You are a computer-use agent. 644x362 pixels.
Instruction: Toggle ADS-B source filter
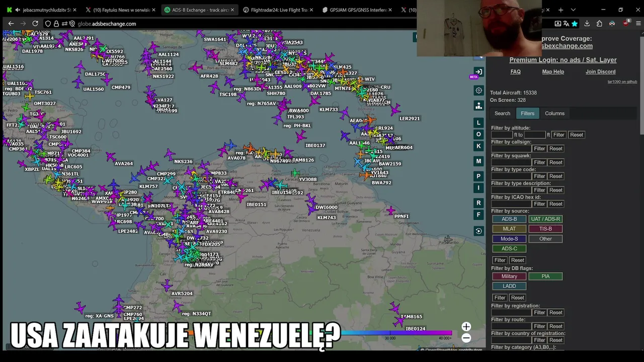click(x=509, y=219)
